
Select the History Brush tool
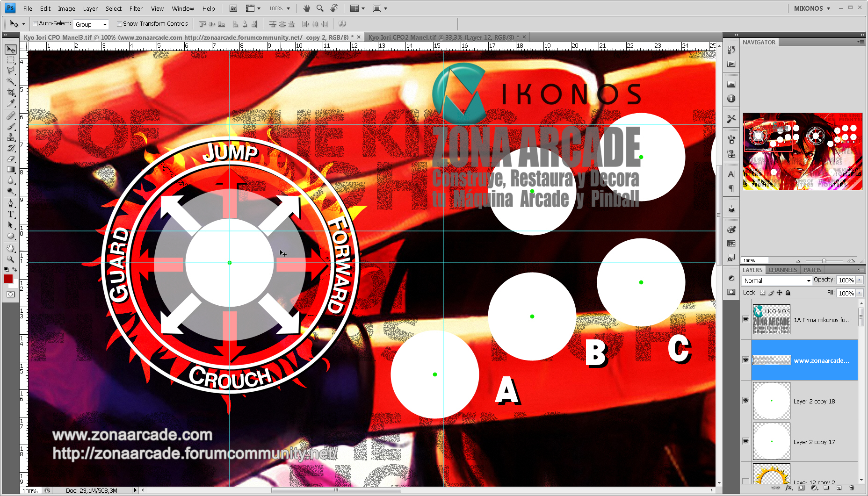11,148
